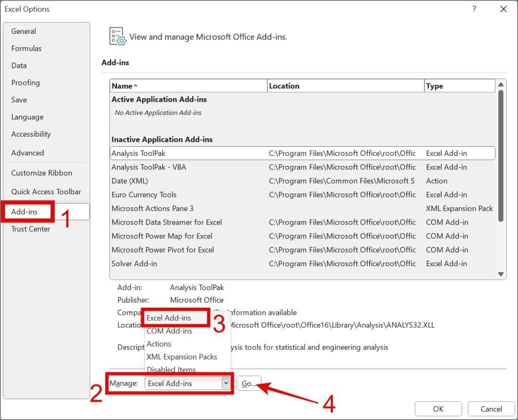
Task: Select Microsoft Data Streamer for Excel
Action: pyautogui.click(x=303, y=222)
